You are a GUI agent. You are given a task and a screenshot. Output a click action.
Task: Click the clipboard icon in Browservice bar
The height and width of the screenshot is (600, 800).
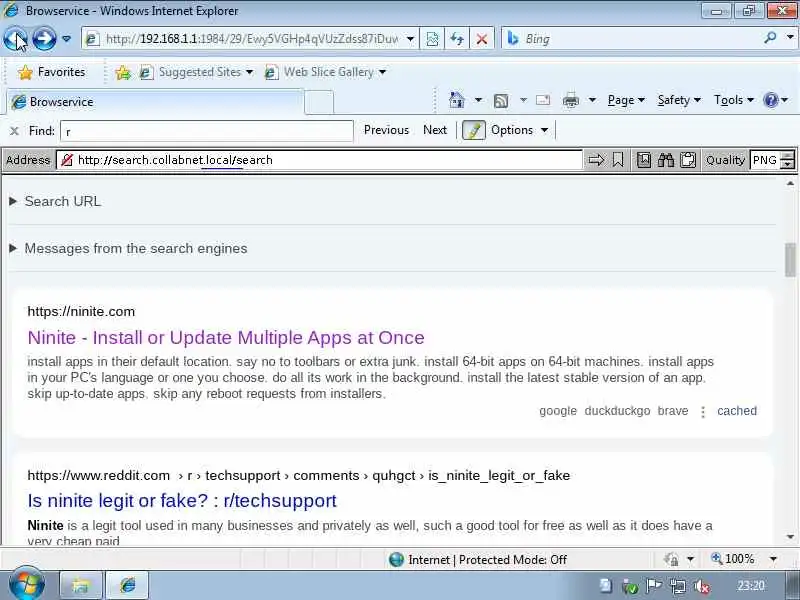point(688,160)
